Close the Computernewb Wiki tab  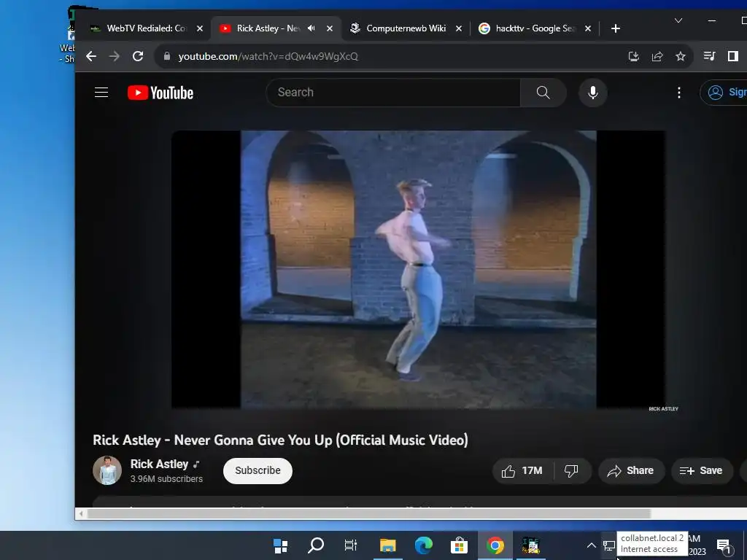tap(459, 28)
